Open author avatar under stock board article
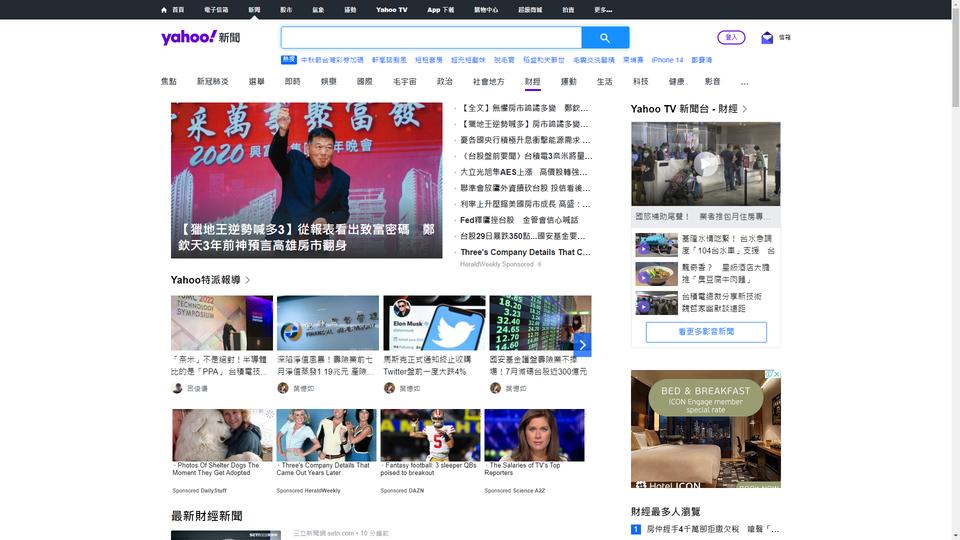 click(495, 388)
